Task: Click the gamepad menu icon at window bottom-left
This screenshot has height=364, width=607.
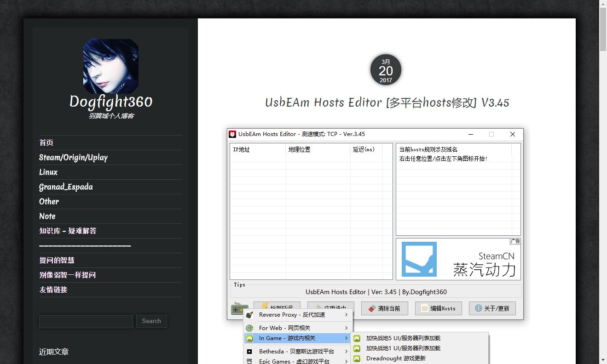Action: pyautogui.click(x=239, y=309)
